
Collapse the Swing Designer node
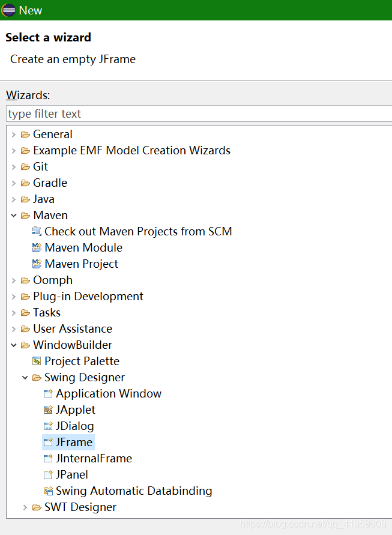(25, 377)
